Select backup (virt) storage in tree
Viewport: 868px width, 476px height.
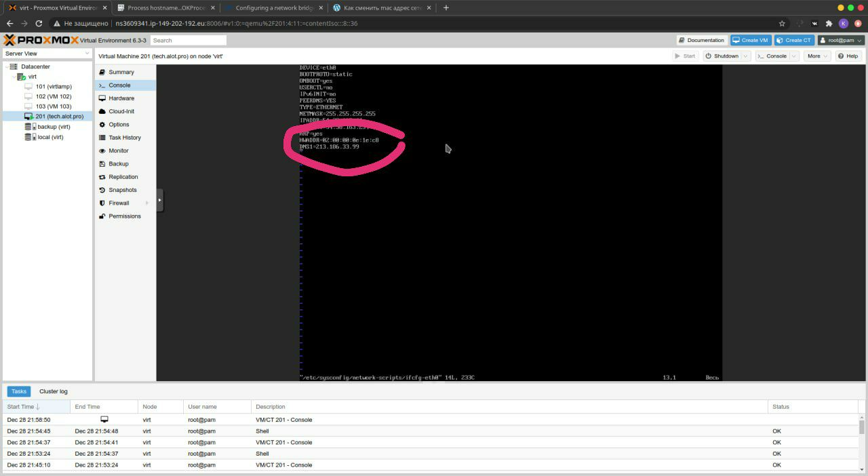[x=54, y=127]
